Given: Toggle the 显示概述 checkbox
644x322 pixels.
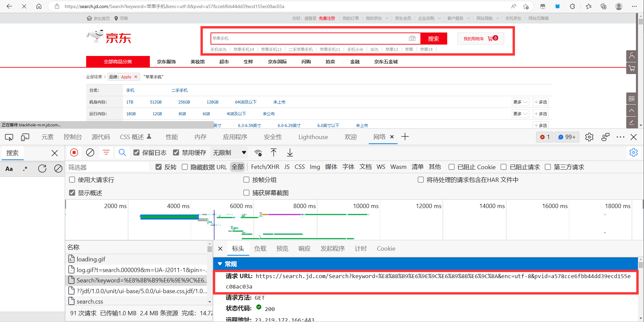Looking at the screenshot, I should click(72, 193).
